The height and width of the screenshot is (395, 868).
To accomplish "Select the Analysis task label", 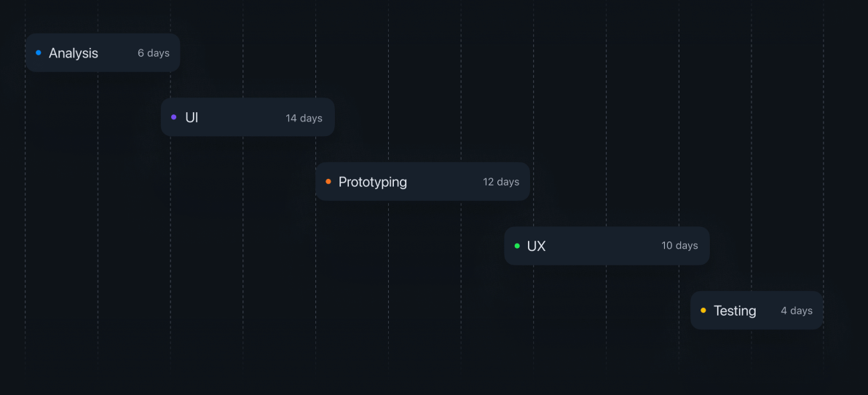I will (74, 53).
